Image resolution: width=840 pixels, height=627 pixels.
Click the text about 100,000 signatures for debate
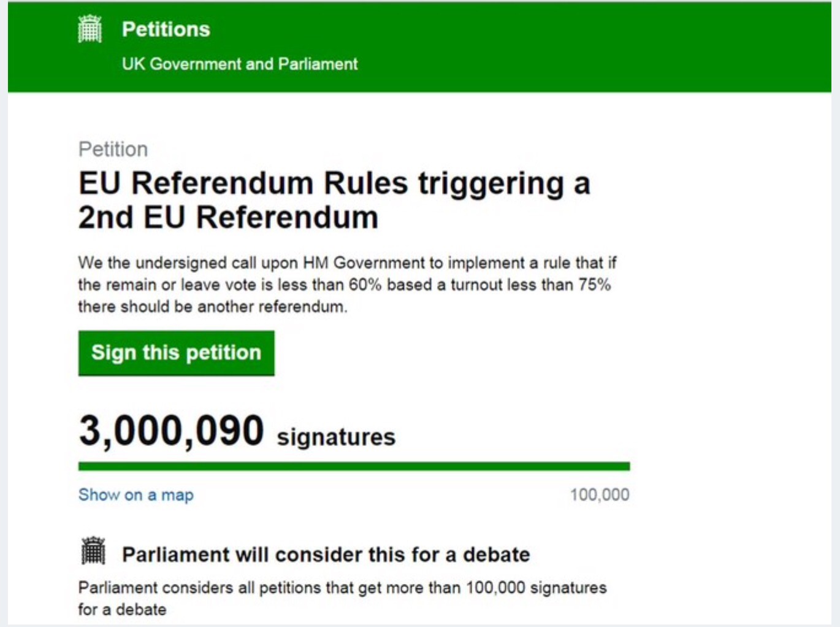342,598
